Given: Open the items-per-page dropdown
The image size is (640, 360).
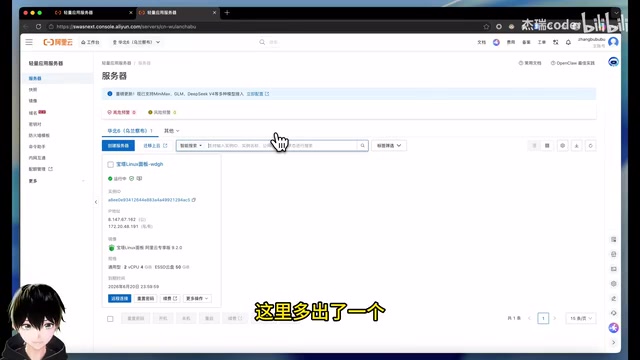Looking at the screenshot, I should click(580, 318).
